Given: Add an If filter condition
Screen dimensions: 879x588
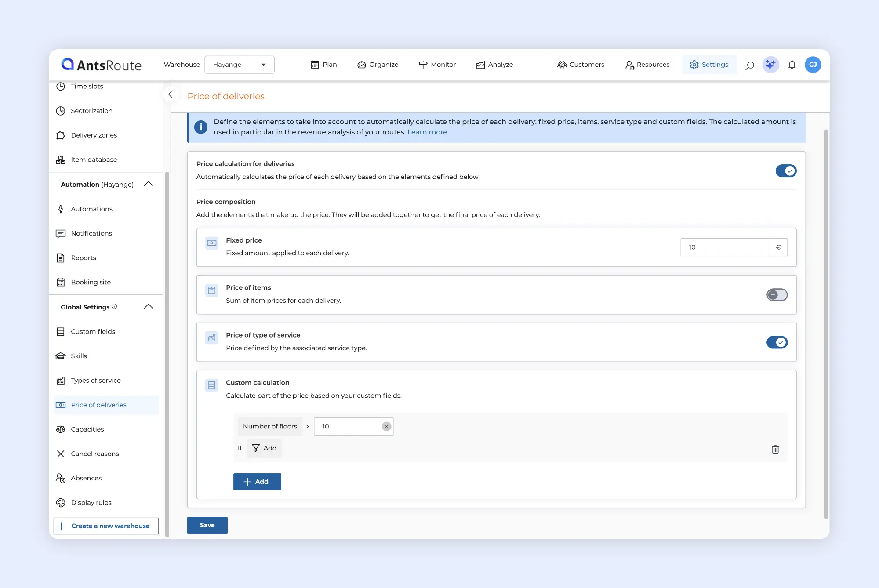Looking at the screenshot, I should [265, 448].
